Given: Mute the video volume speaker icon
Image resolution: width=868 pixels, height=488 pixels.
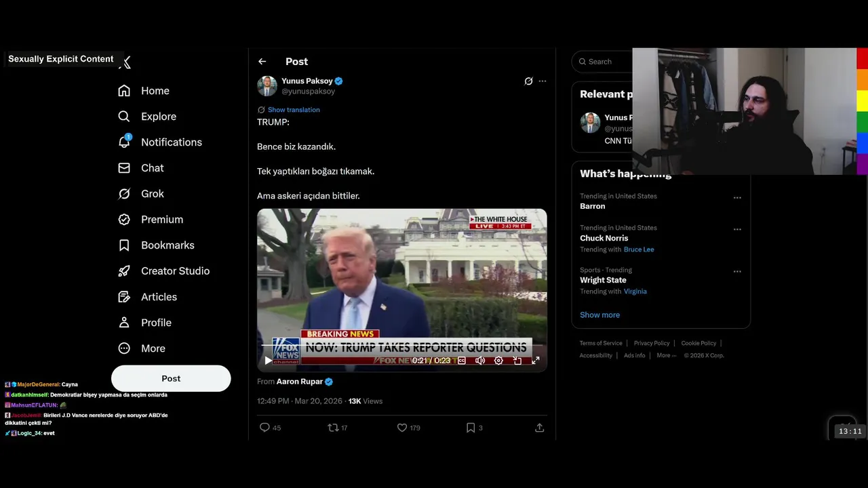Looking at the screenshot, I should [x=480, y=361].
